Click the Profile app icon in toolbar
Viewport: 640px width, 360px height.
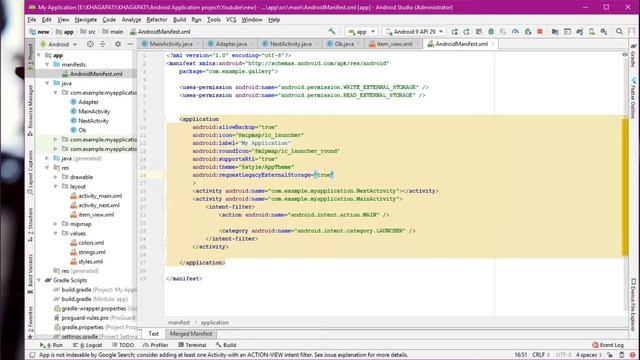(x=516, y=31)
